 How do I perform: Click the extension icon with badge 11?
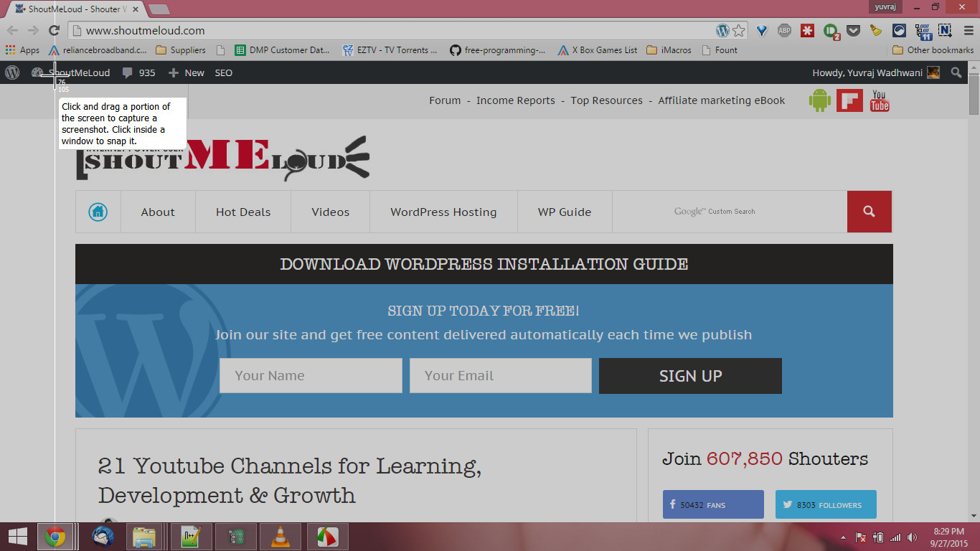point(923,30)
